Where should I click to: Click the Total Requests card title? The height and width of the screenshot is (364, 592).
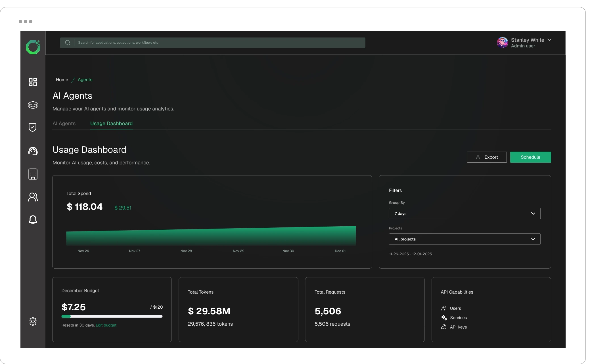[x=330, y=292]
